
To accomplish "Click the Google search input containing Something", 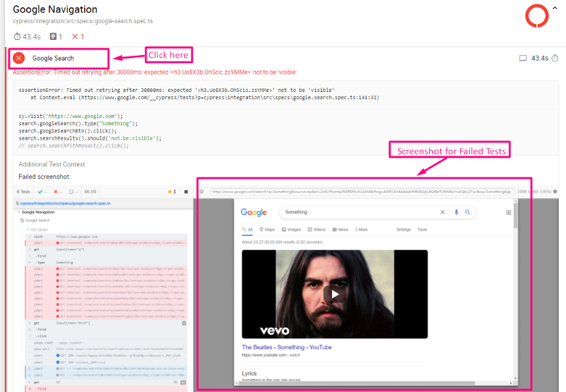I will 357,212.
